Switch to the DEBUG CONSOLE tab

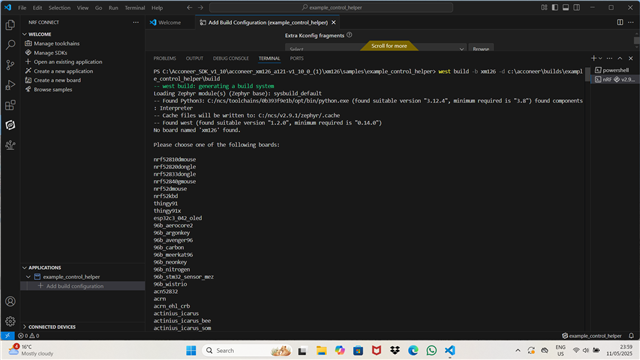231,58
